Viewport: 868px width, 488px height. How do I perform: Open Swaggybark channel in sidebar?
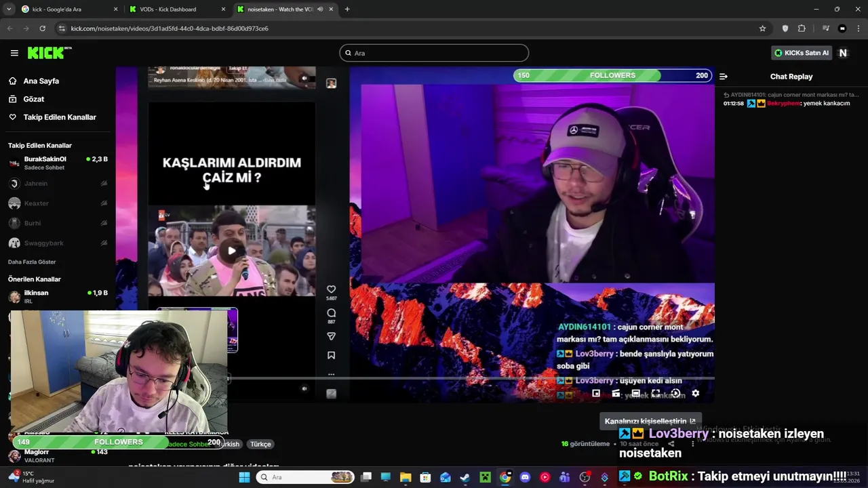(x=58, y=243)
